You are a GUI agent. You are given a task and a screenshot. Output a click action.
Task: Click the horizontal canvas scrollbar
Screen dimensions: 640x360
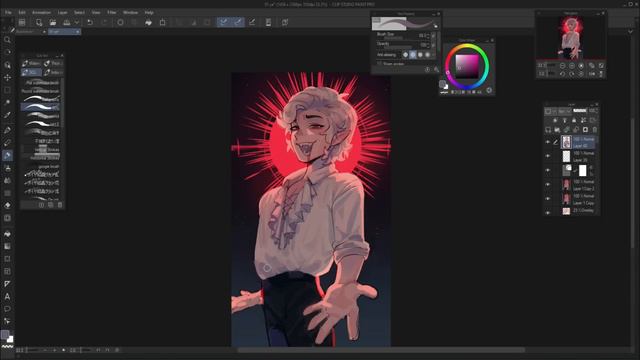click(x=381, y=350)
